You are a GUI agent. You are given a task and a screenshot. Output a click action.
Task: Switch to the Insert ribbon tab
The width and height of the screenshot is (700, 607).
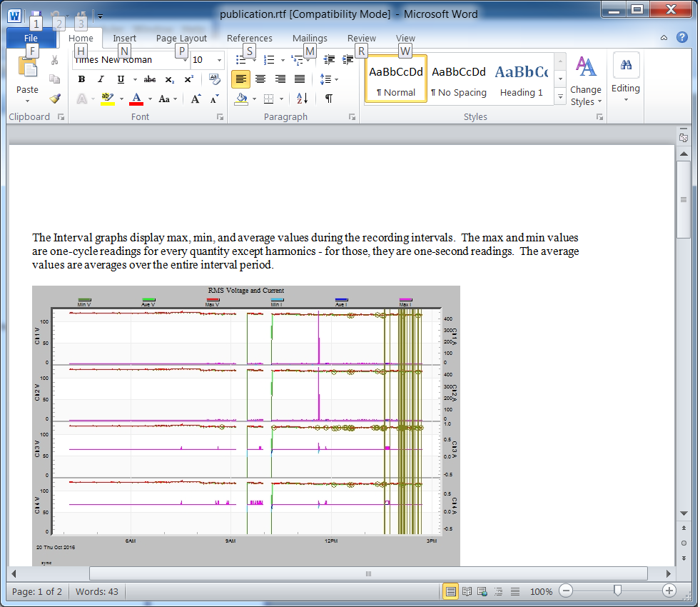coord(124,38)
